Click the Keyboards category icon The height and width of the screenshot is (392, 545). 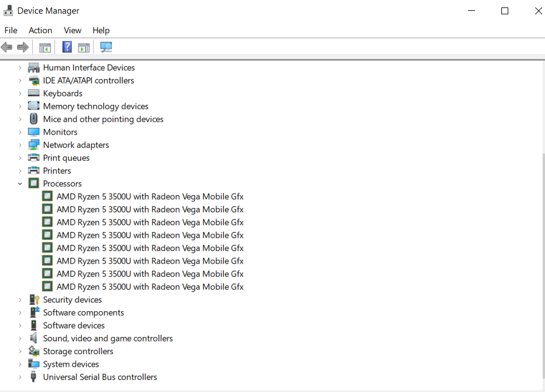click(x=34, y=93)
